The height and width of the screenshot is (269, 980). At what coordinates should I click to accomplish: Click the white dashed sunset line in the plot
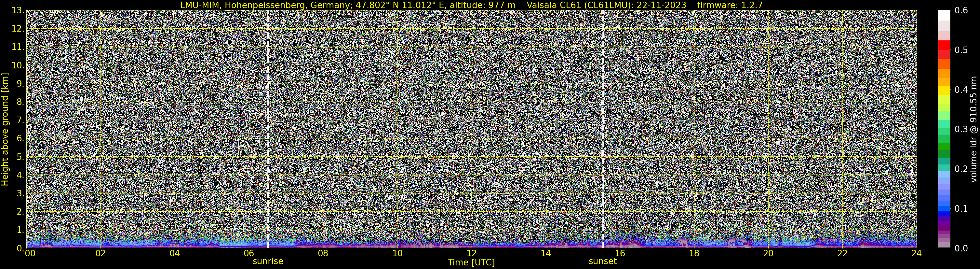click(x=603, y=129)
